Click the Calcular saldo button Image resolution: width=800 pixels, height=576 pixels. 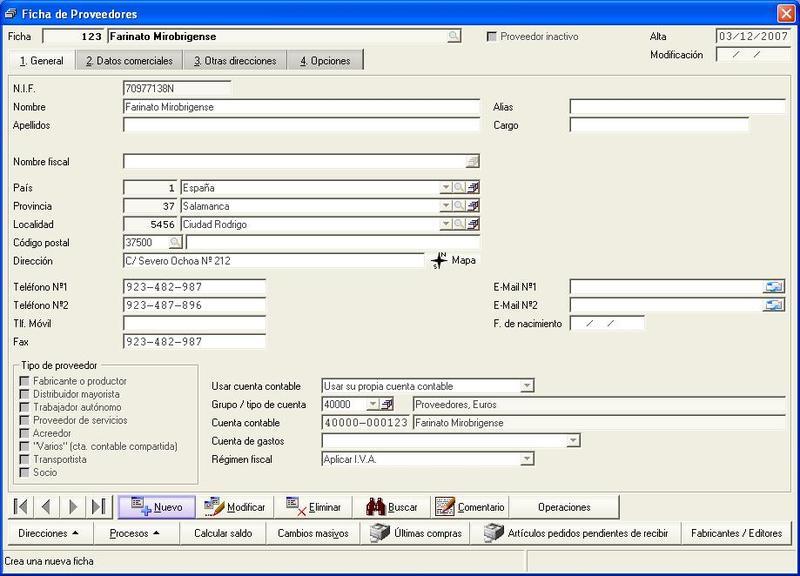(223, 533)
